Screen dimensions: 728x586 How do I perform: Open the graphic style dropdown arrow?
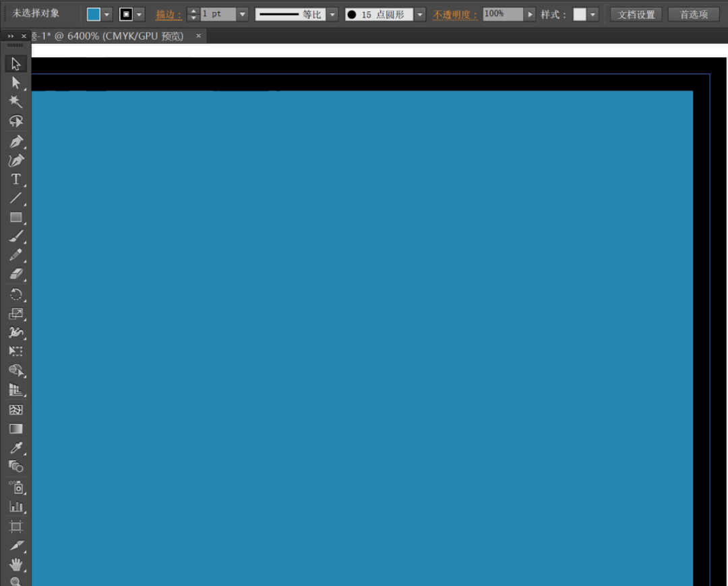coord(593,14)
